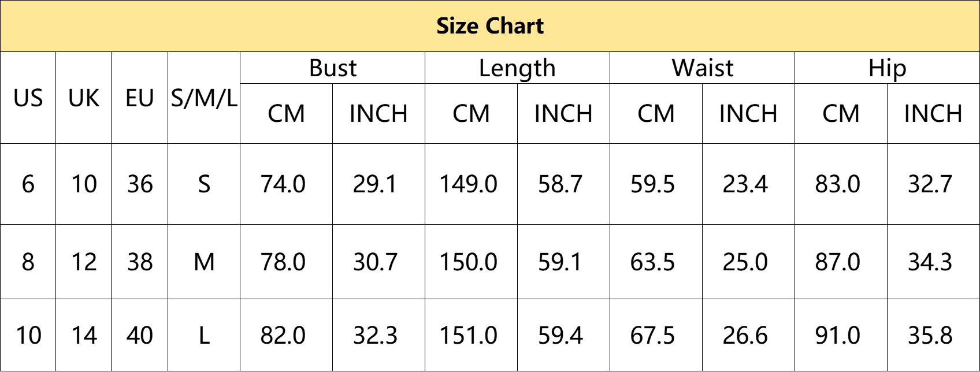This screenshot has width=980, height=372.
Task: Select the size L cell
Action: click(x=204, y=336)
